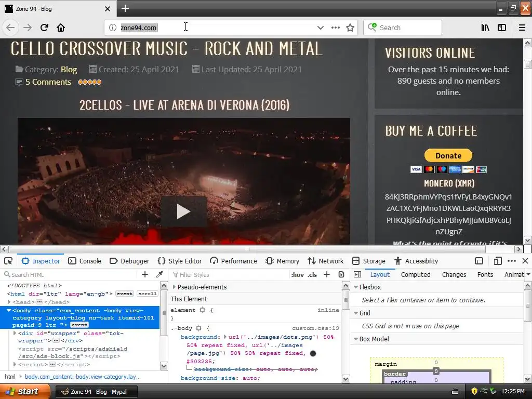The height and width of the screenshot is (399, 532).
Task: Open DevTools customize options menu
Action: tap(512, 261)
